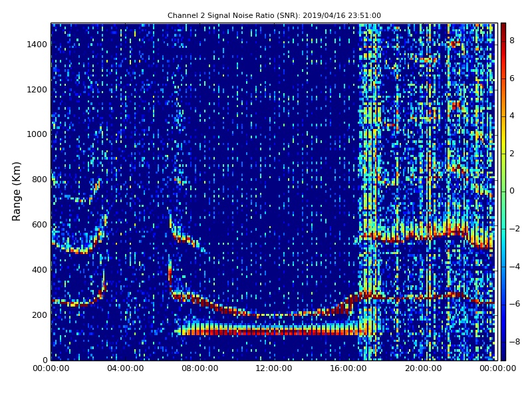This screenshot has height=399, width=532.
Task: Click the colorbar label 0
Action: tap(512, 191)
